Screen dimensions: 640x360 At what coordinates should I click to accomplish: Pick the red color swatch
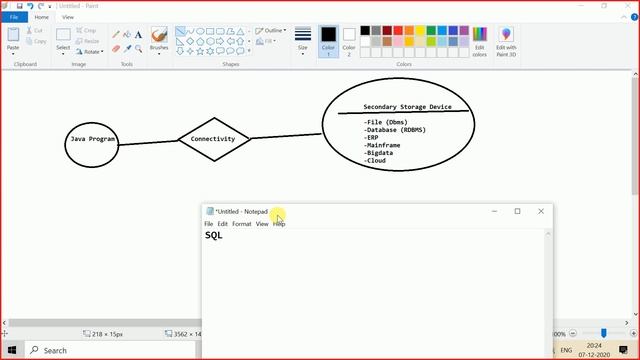tap(398, 30)
